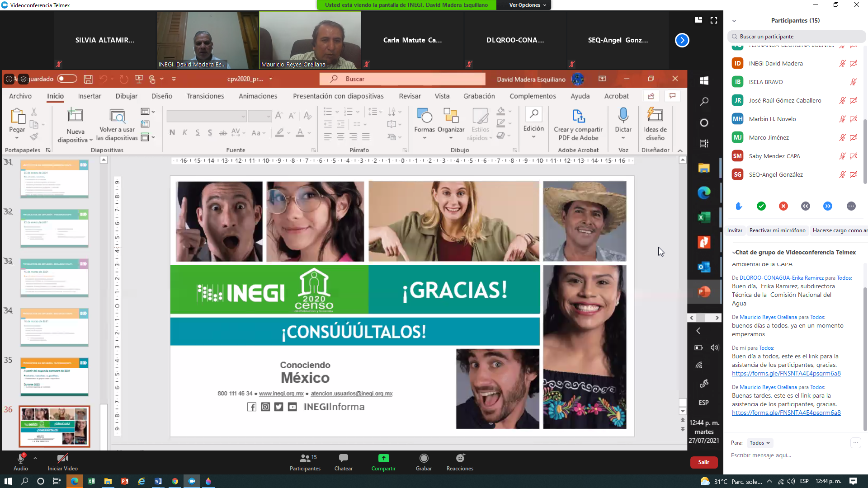Switch to the Animaciones tab

(258, 96)
